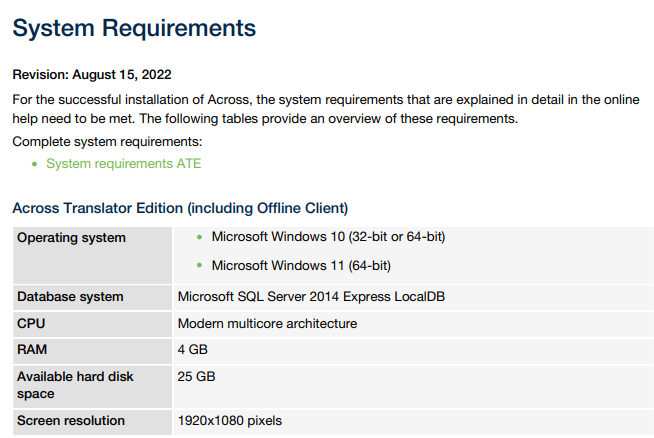Click the Available hard disk space label
Image resolution: width=654 pixels, height=438 pixels.
75,385
